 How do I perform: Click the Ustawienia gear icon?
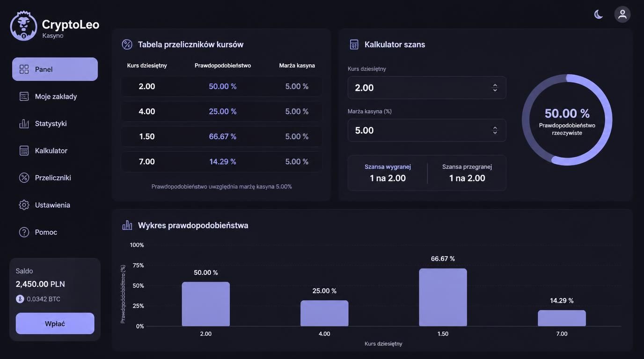[24, 205]
